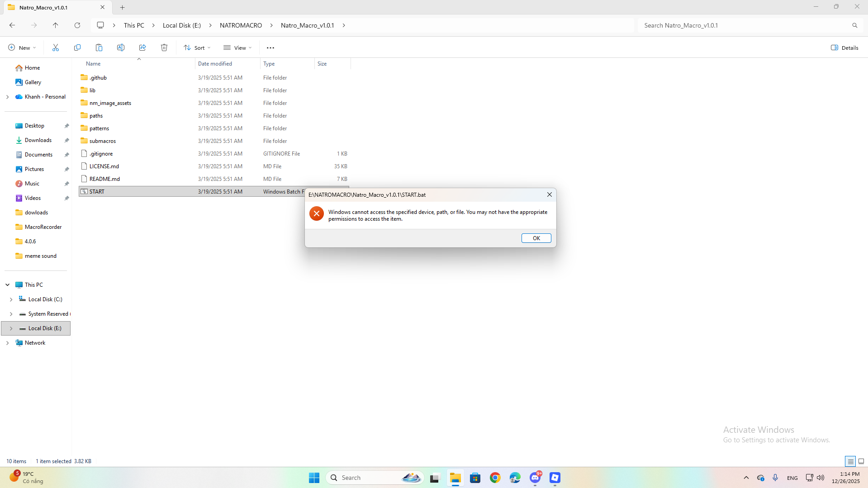The image size is (868, 488).
Task: Select the .gitignore file
Action: (214, 154)
